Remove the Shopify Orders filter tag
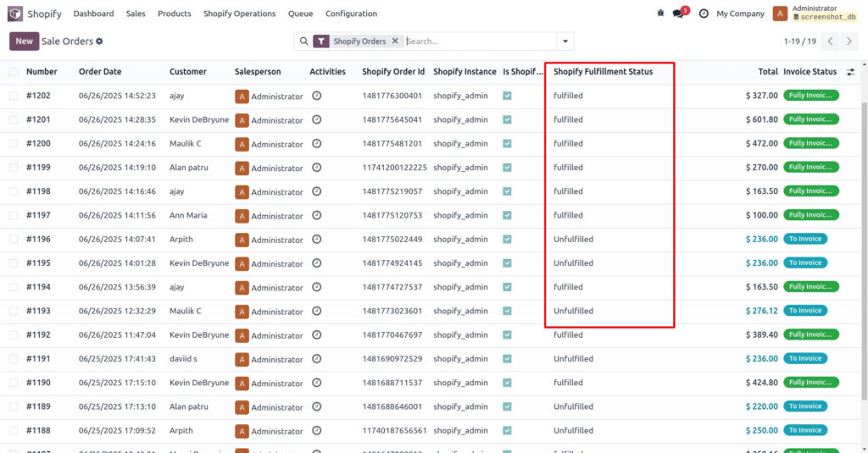 [395, 41]
